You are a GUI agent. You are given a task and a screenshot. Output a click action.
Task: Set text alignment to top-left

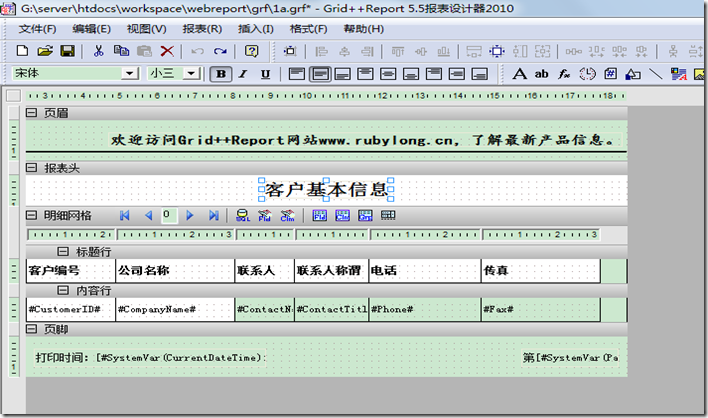click(297, 74)
